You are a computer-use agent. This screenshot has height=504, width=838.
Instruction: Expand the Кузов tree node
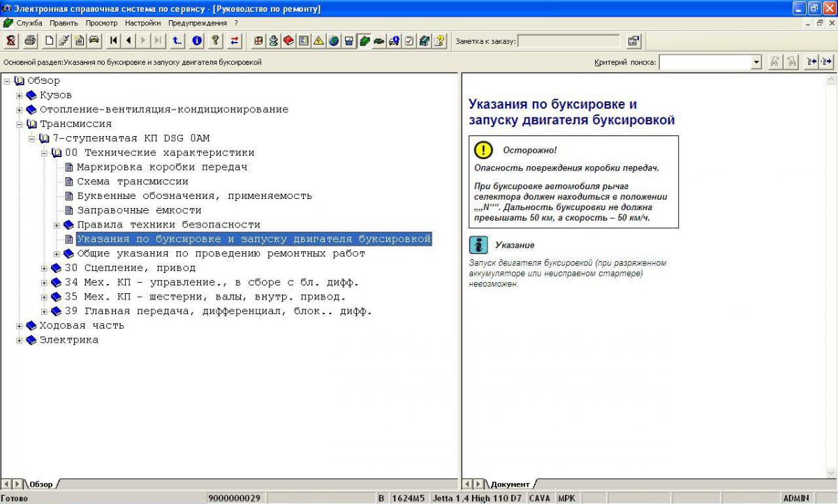20,95
